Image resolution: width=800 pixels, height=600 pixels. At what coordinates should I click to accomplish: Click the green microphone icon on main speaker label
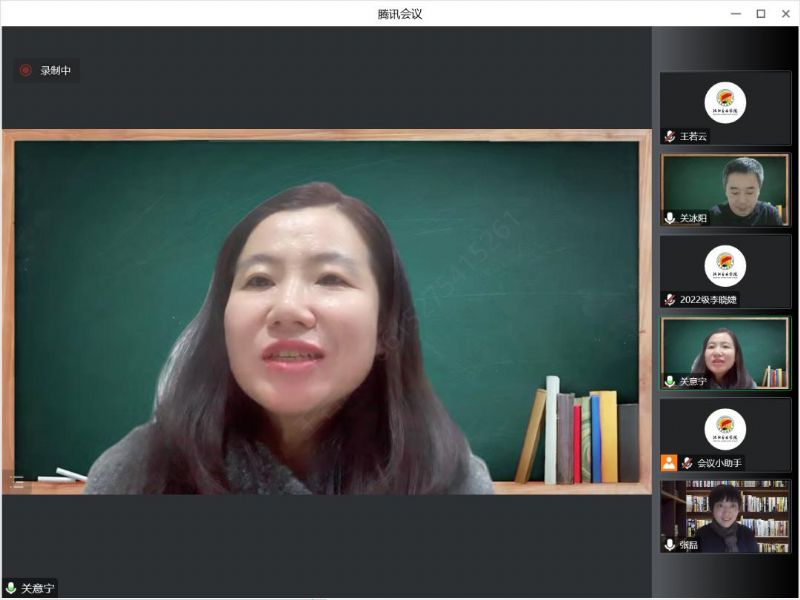click(x=11, y=589)
